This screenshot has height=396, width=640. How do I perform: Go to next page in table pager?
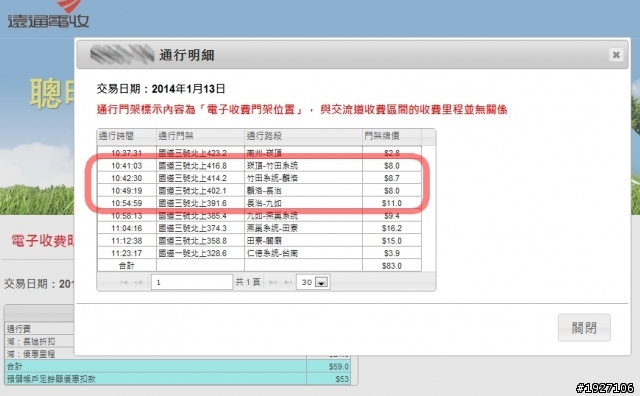pos(273,282)
